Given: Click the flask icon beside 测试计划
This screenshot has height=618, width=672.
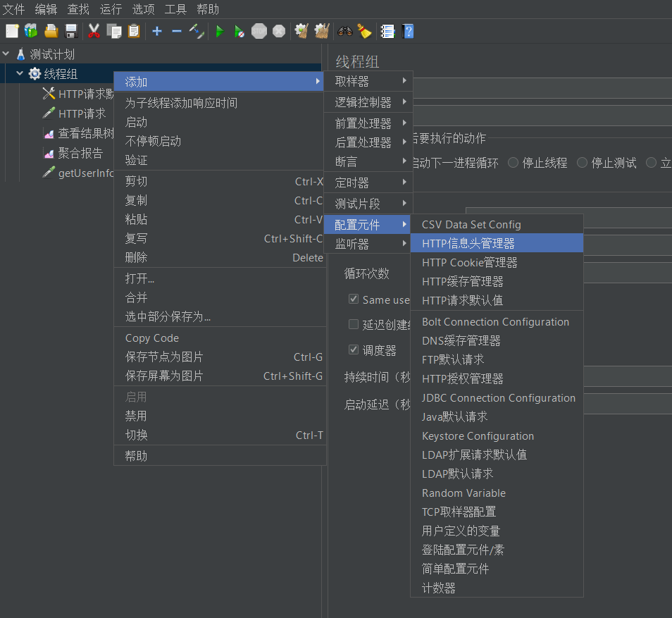Looking at the screenshot, I should tap(20, 54).
